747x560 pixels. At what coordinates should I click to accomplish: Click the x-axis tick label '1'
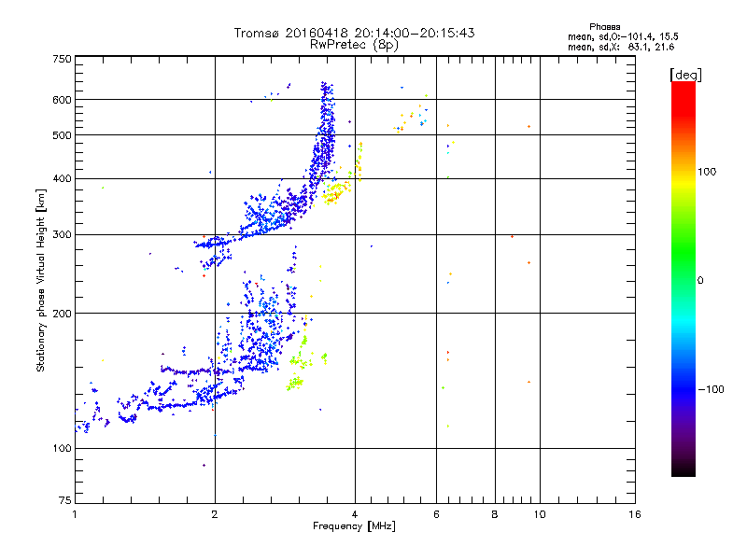click(75, 514)
